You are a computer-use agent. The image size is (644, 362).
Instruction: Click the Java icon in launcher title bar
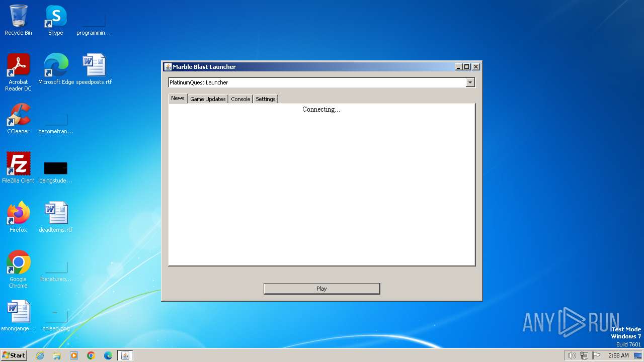(168, 67)
